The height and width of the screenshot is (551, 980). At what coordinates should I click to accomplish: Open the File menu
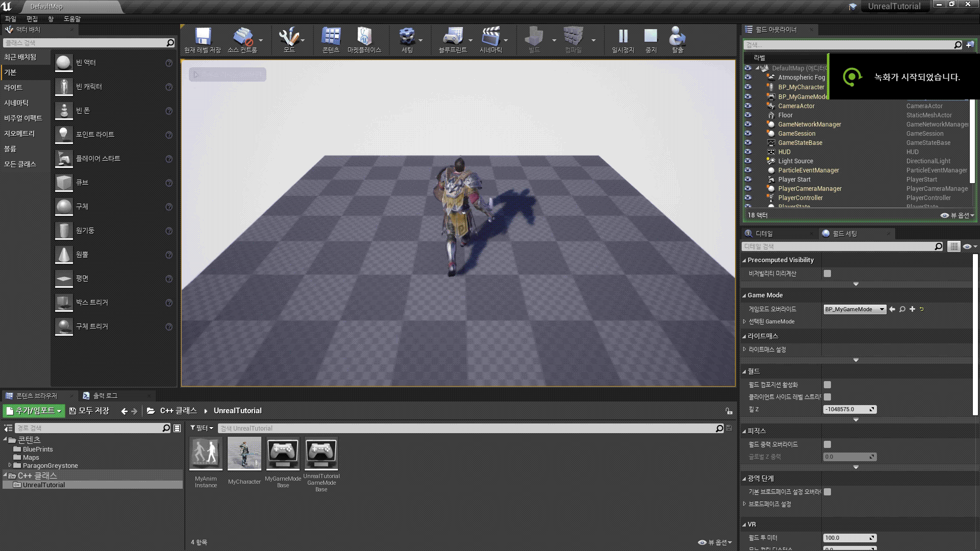pyautogui.click(x=11, y=19)
